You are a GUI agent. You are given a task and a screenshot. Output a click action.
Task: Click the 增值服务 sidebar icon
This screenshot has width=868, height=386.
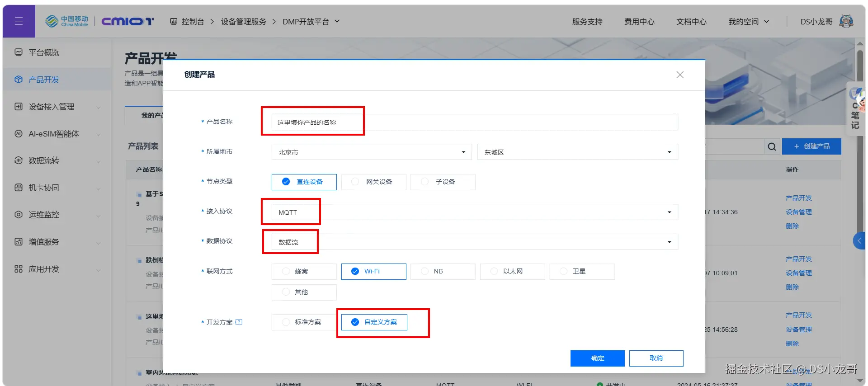coord(19,242)
